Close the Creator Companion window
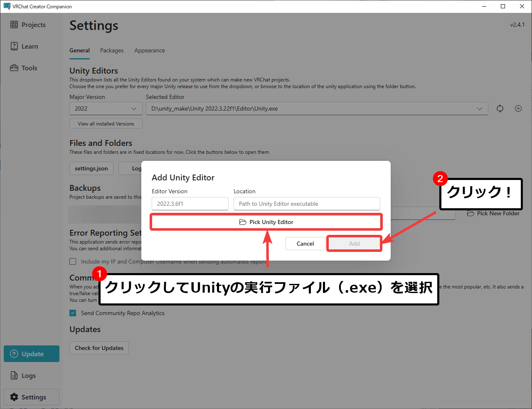 (x=522, y=6)
